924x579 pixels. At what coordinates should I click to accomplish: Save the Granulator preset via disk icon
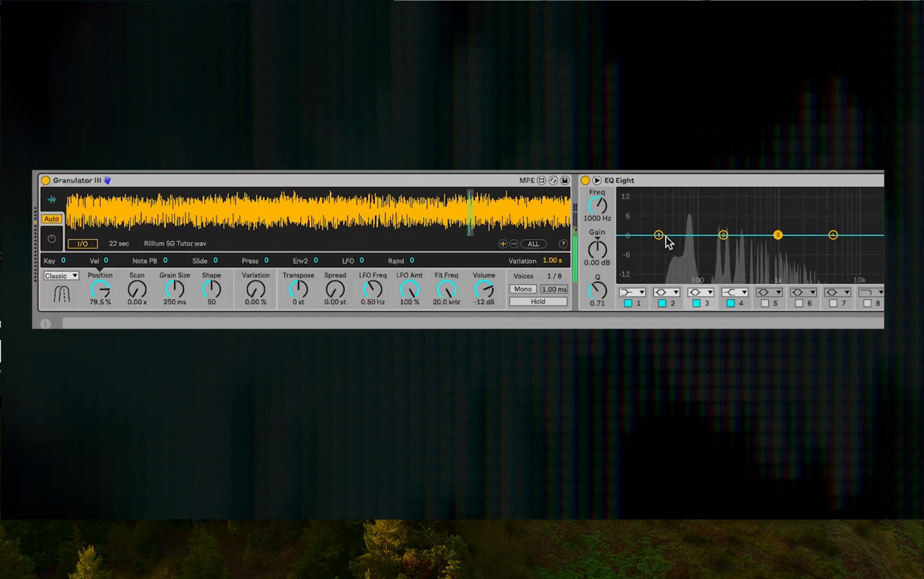click(x=565, y=180)
